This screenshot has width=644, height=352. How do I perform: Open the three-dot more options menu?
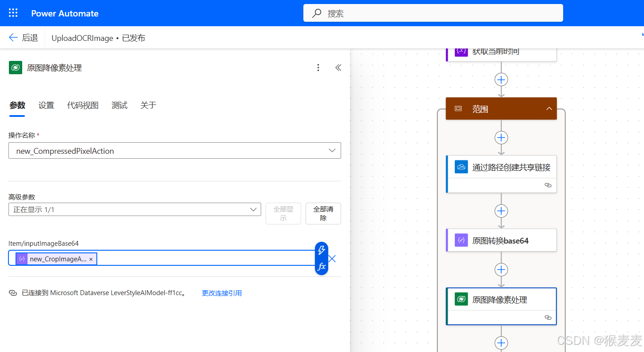(x=318, y=68)
